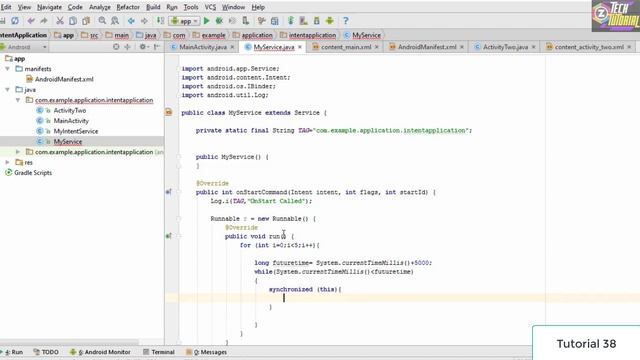Open the Replace icon next to Find
This screenshot has width=640, height=360.
coord(115,21)
